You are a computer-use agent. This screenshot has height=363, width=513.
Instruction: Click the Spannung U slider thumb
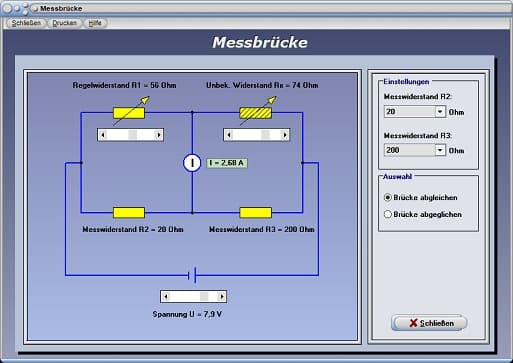click(x=204, y=296)
